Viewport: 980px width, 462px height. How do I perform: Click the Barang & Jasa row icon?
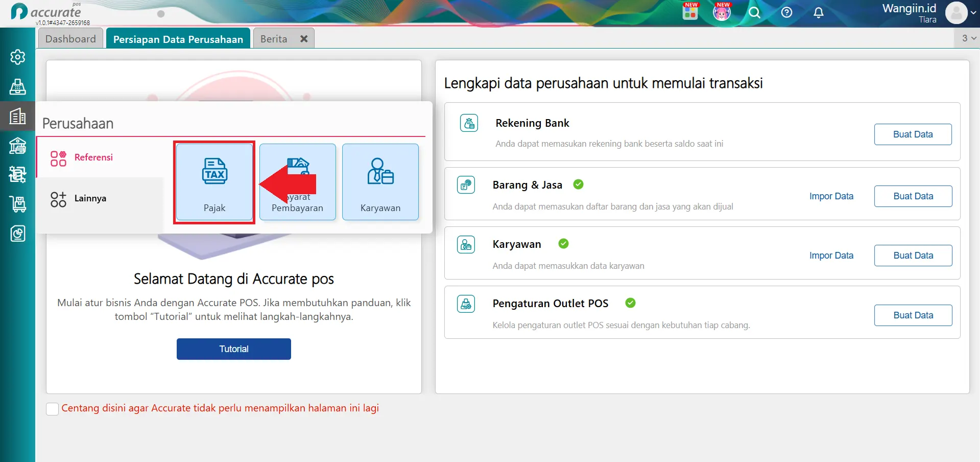466,185
